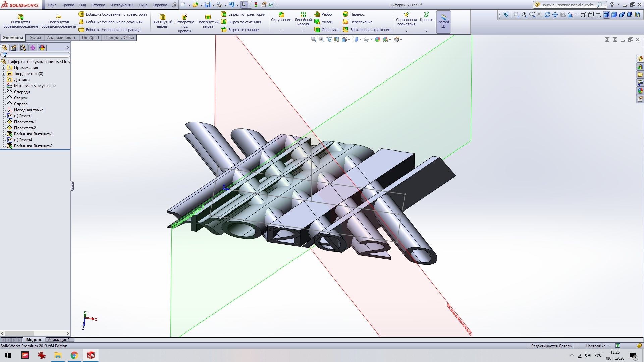Open the Справочная геометрия dropdown arrow

[x=406, y=31]
